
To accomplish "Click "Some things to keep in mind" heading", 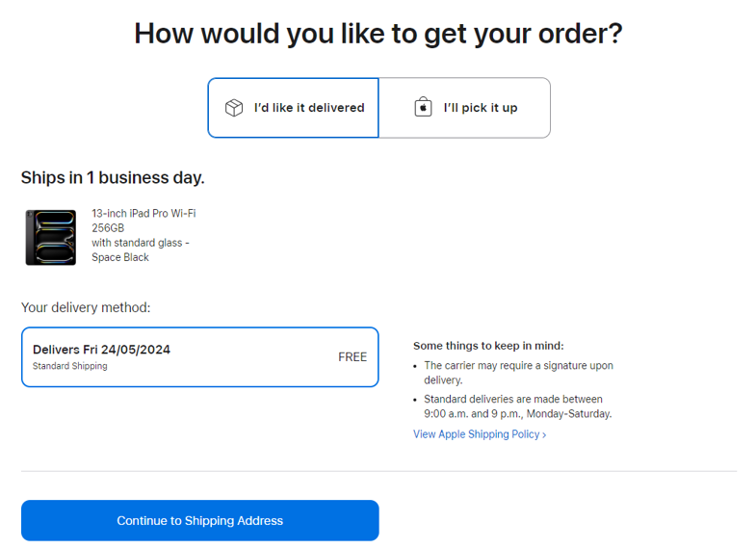I will [x=488, y=346].
